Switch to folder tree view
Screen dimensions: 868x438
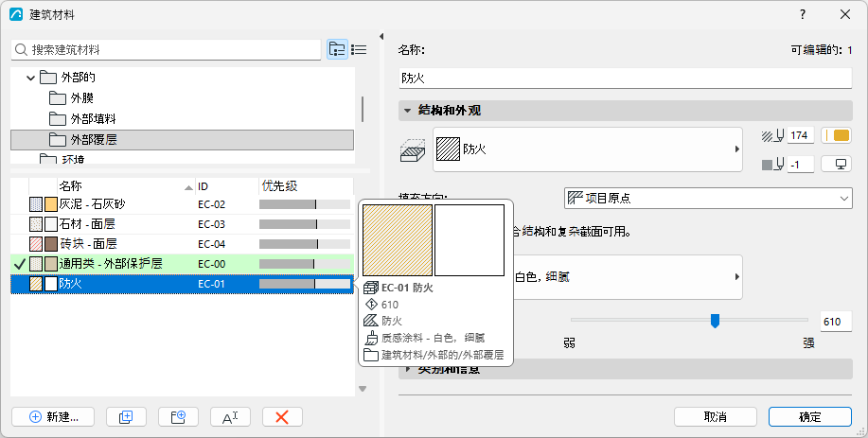[x=337, y=49]
